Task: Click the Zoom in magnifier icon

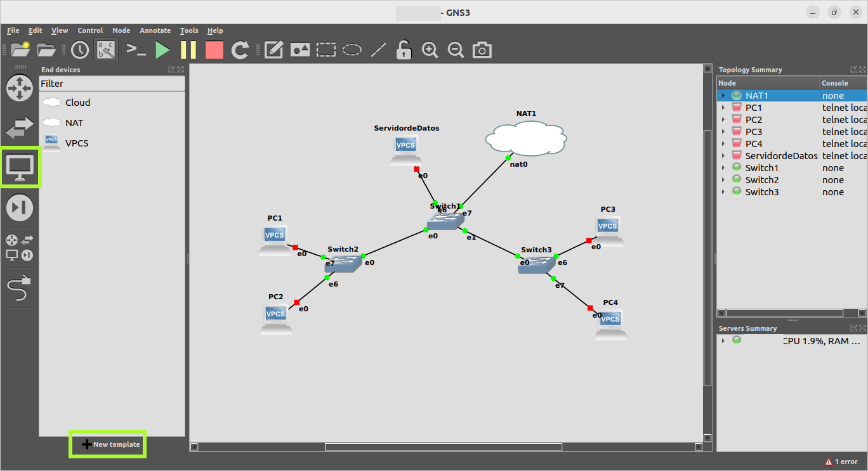Action: (430, 50)
